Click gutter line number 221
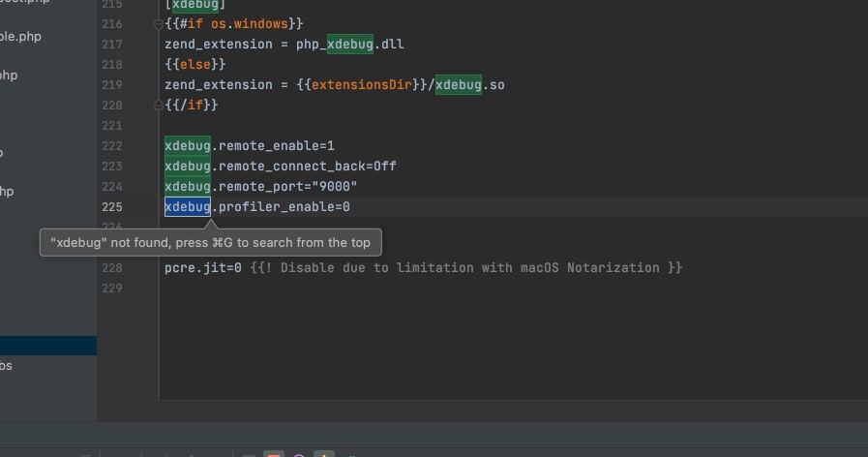Screen dimensions: 868x457 click(x=112, y=126)
